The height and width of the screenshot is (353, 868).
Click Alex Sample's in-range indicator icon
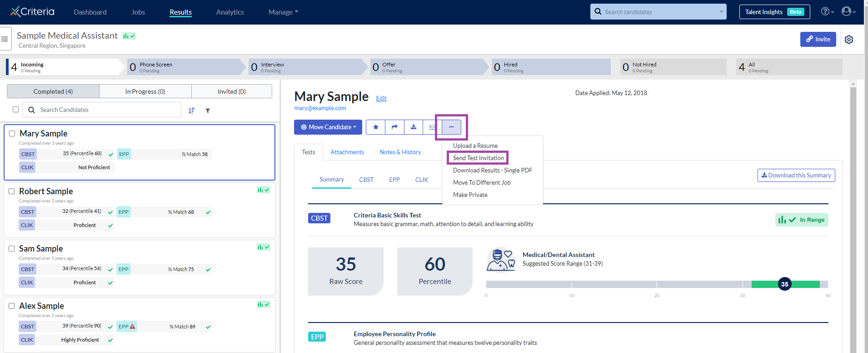[x=264, y=304]
